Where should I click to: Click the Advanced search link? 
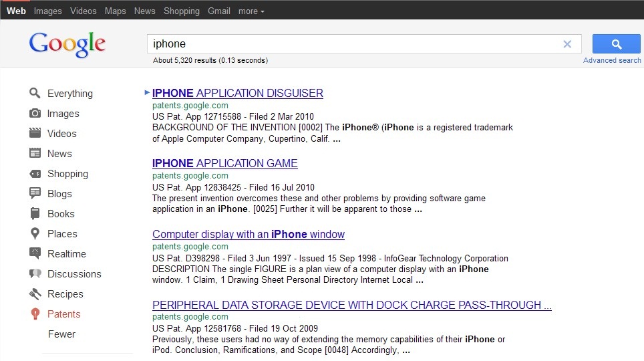click(611, 60)
